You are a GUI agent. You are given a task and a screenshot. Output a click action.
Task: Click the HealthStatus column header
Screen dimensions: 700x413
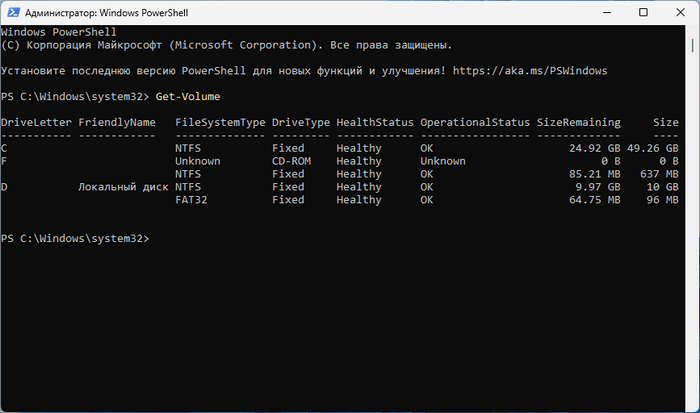point(374,122)
